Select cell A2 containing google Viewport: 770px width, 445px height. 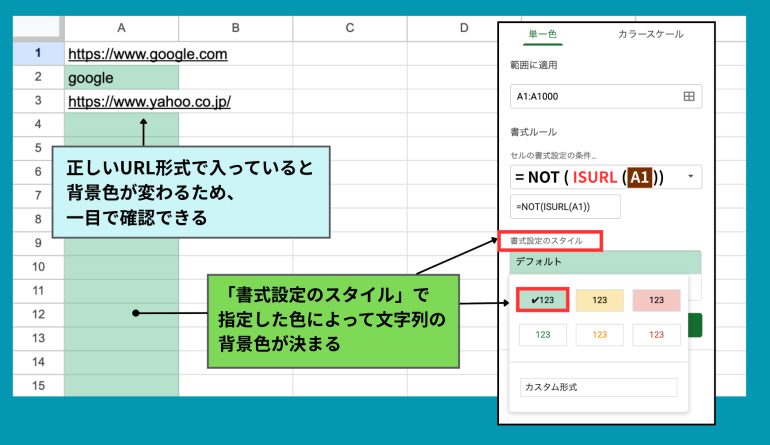(x=121, y=78)
